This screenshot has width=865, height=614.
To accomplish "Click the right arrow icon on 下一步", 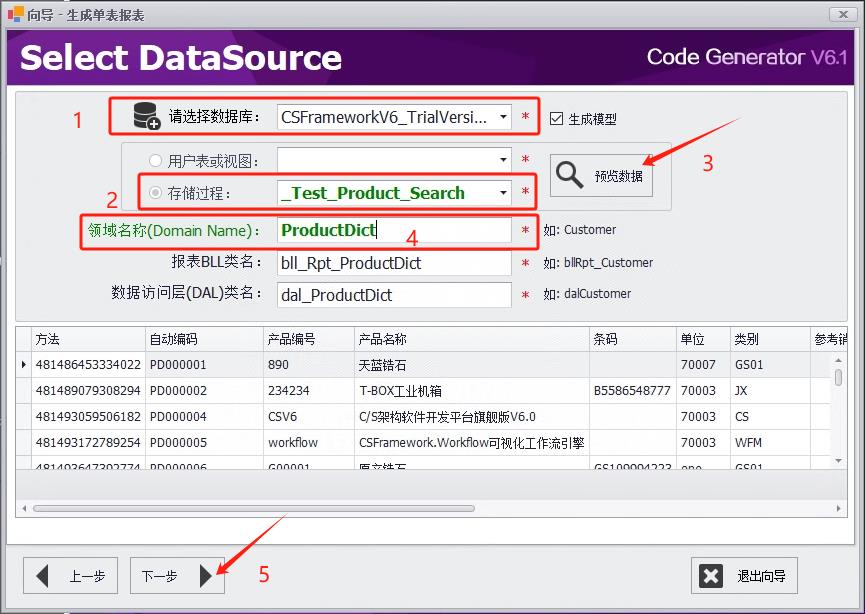I will click(x=207, y=575).
